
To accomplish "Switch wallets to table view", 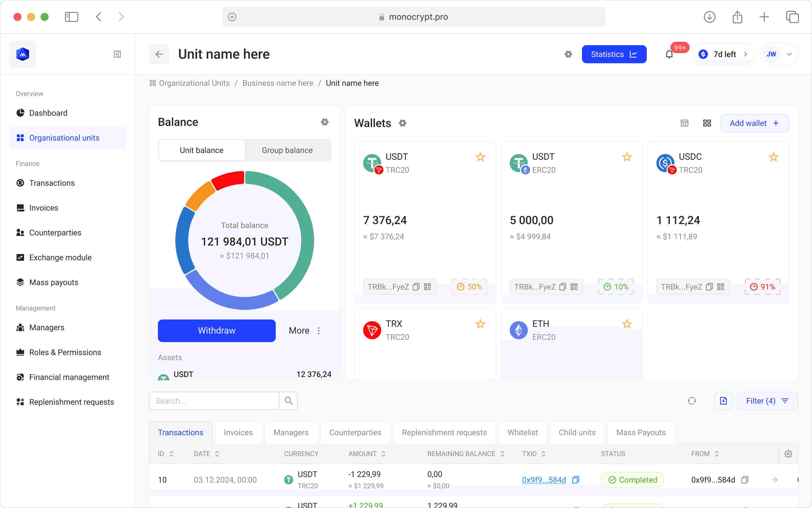I will [x=685, y=123].
